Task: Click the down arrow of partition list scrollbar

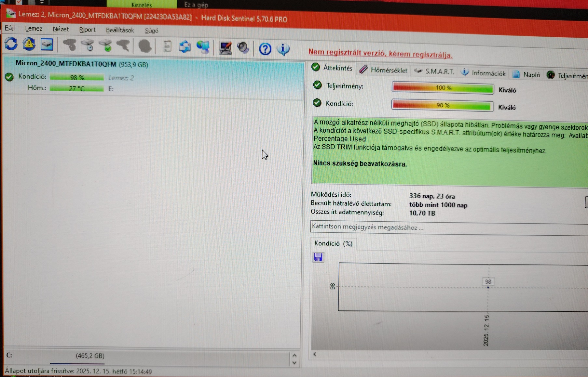Action: tap(294, 363)
